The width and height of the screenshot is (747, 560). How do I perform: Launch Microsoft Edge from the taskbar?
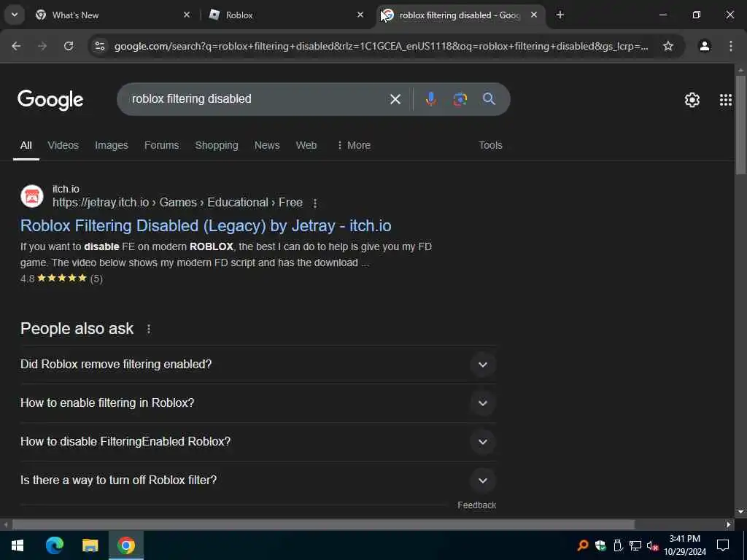(x=54, y=545)
